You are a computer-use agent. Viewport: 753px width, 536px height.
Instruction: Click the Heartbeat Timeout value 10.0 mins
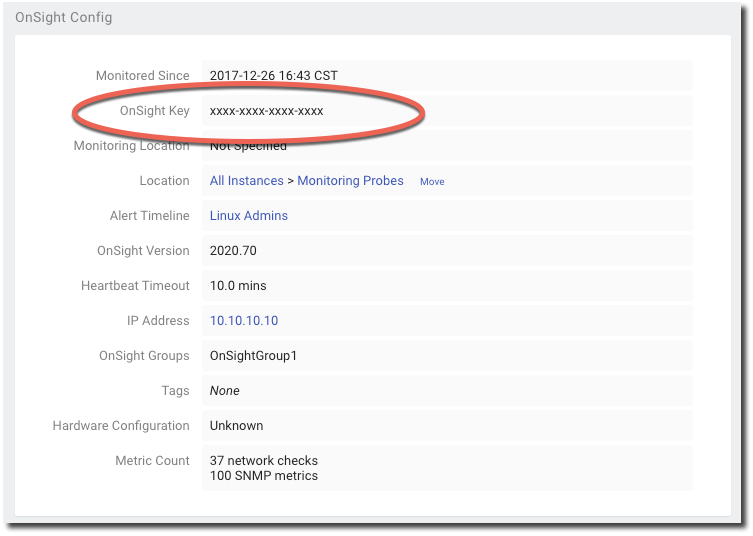tap(238, 286)
